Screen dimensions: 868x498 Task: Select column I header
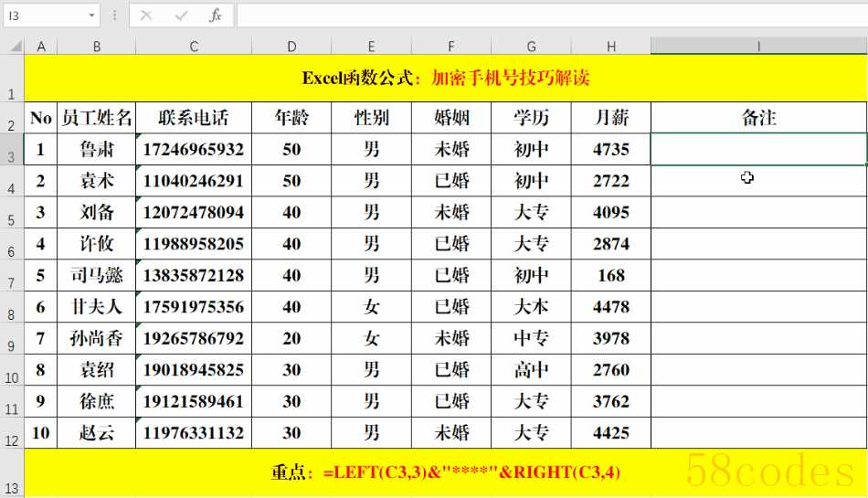(759, 47)
